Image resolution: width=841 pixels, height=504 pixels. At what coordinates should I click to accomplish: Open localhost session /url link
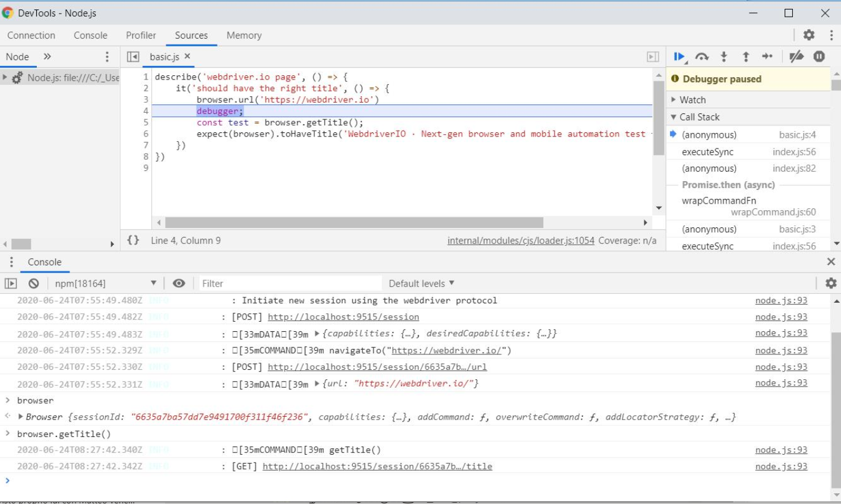pyautogui.click(x=377, y=367)
